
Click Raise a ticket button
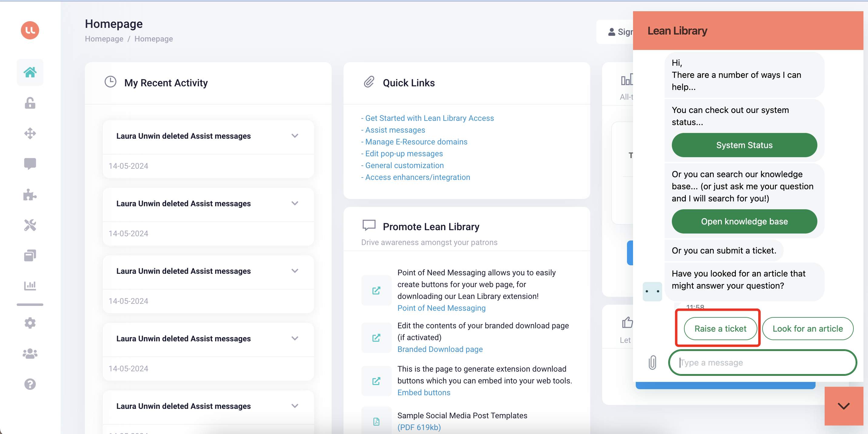click(720, 329)
